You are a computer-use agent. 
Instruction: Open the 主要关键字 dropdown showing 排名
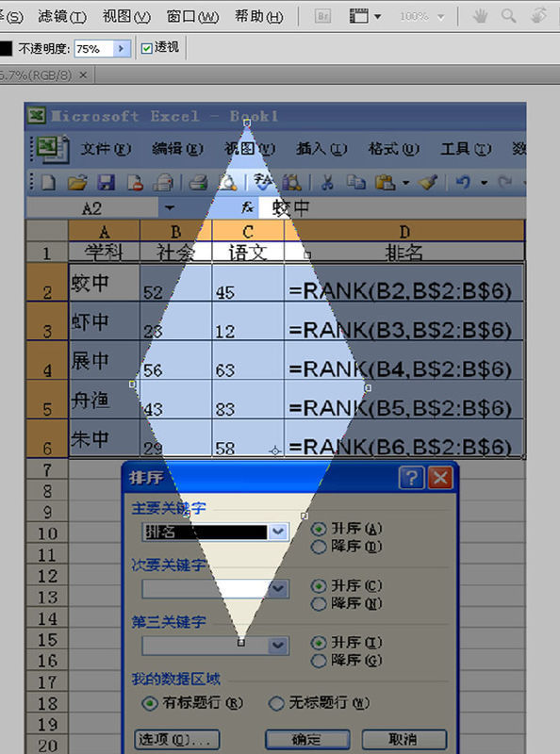(278, 532)
